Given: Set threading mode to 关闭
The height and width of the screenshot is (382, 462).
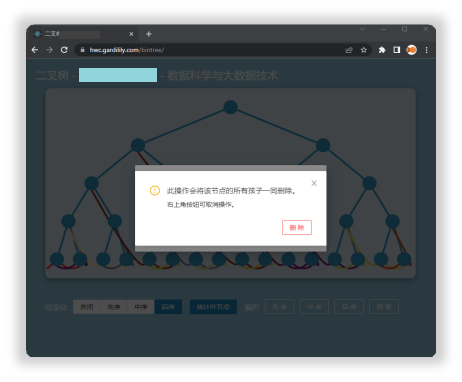Looking at the screenshot, I should pyautogui.click(x=87, y=307).
